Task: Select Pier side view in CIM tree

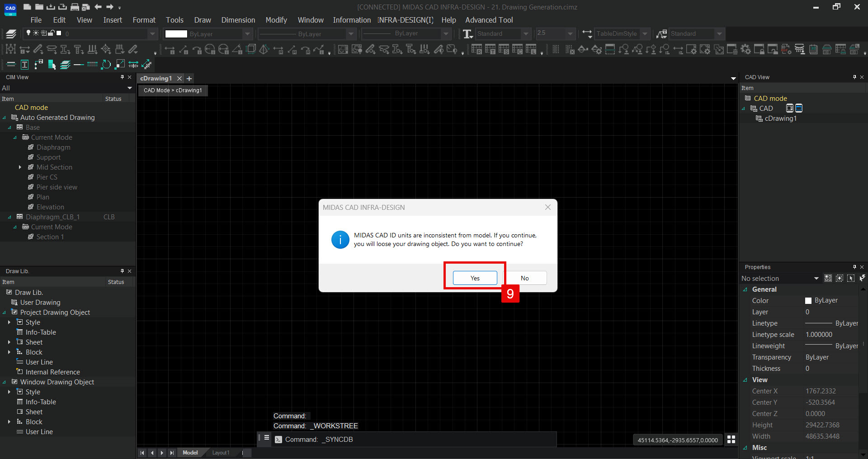Action: tap(57, 187)
